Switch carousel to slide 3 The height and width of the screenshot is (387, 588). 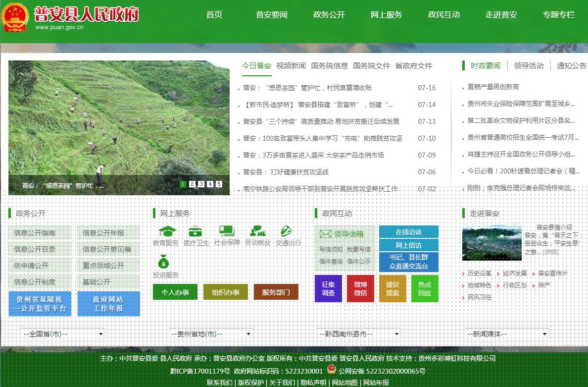[x=201, y=184]
